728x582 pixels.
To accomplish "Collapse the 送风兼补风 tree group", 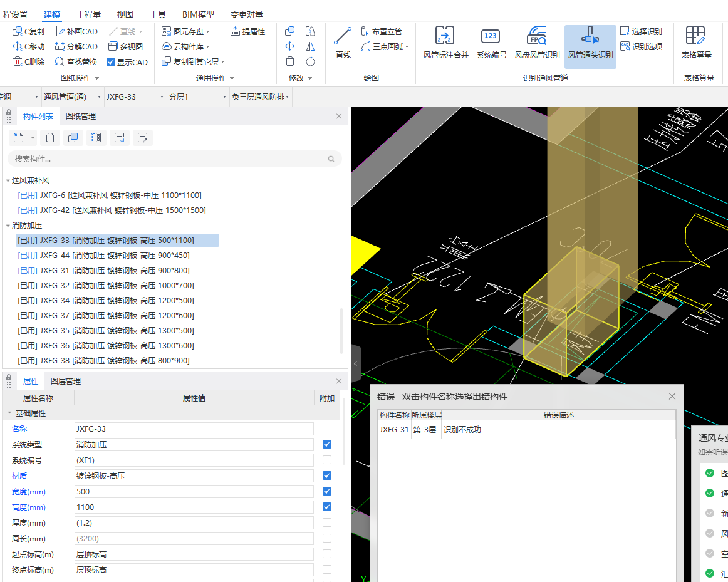I will [x=8, y=180].
